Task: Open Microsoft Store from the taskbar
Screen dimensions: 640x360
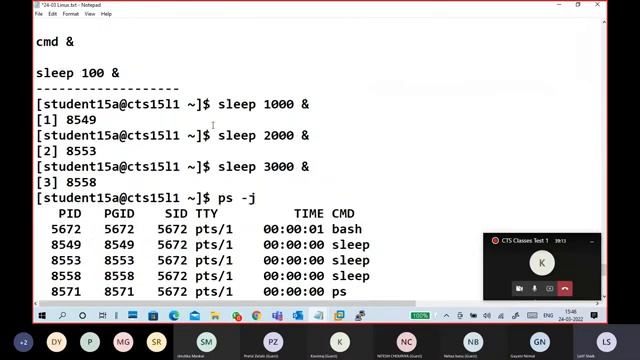Action: 153,316
